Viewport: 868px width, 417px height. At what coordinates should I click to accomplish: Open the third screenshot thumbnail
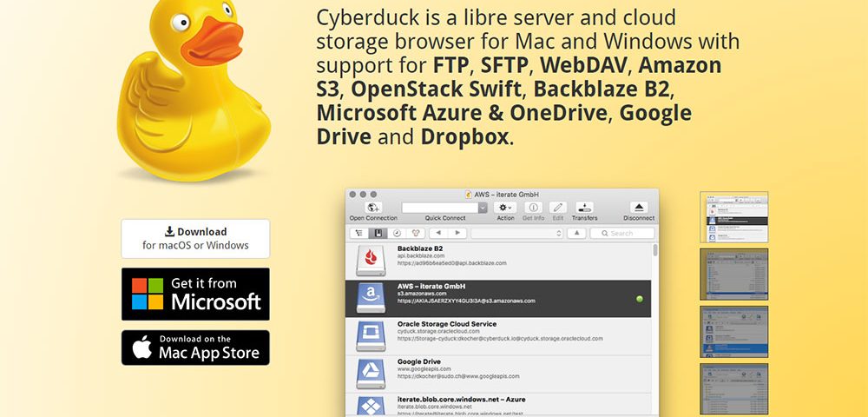pos(734,332)
